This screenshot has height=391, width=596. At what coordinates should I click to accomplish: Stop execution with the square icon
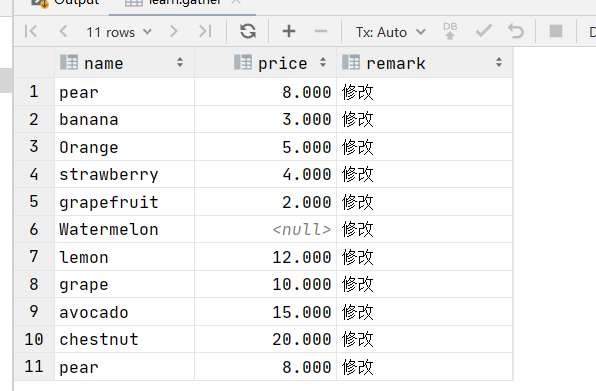coord(556,31)
